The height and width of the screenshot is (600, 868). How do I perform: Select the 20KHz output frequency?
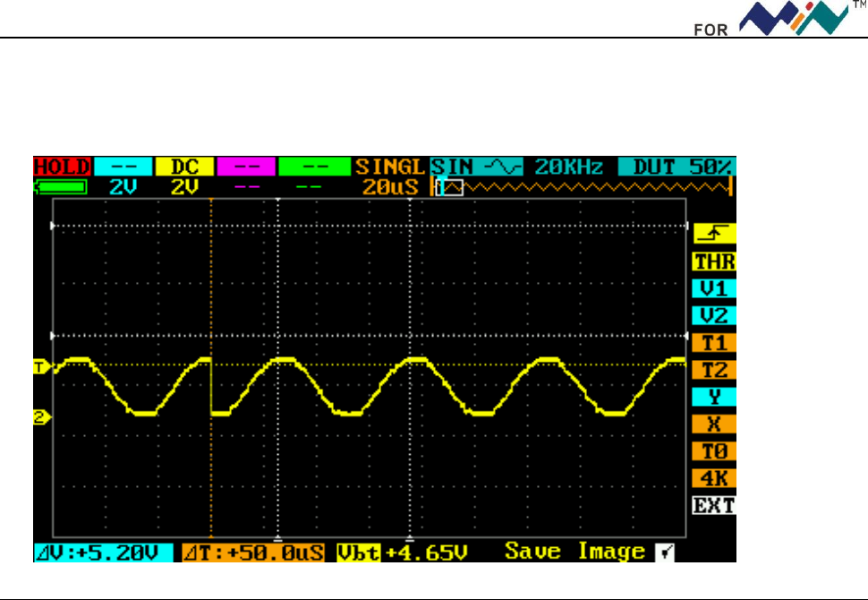pyautogui.click(x=568, y=167)
